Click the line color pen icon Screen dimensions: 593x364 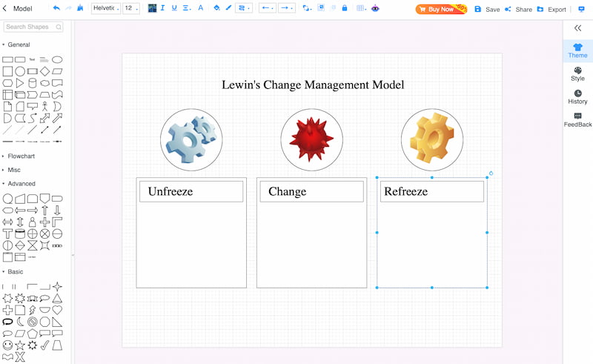(228, 8)
